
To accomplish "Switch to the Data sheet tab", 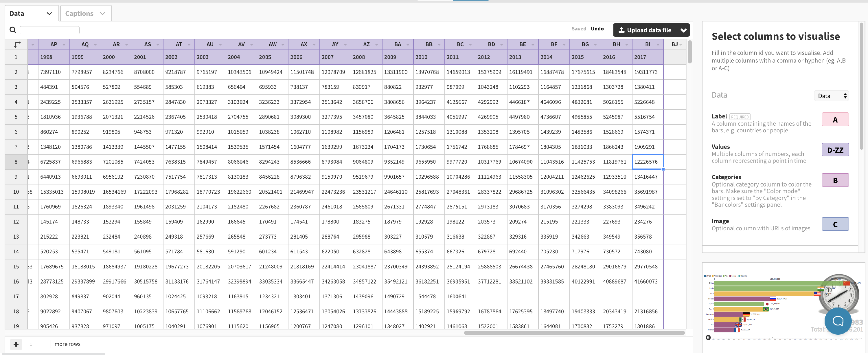I will (16, 14).
